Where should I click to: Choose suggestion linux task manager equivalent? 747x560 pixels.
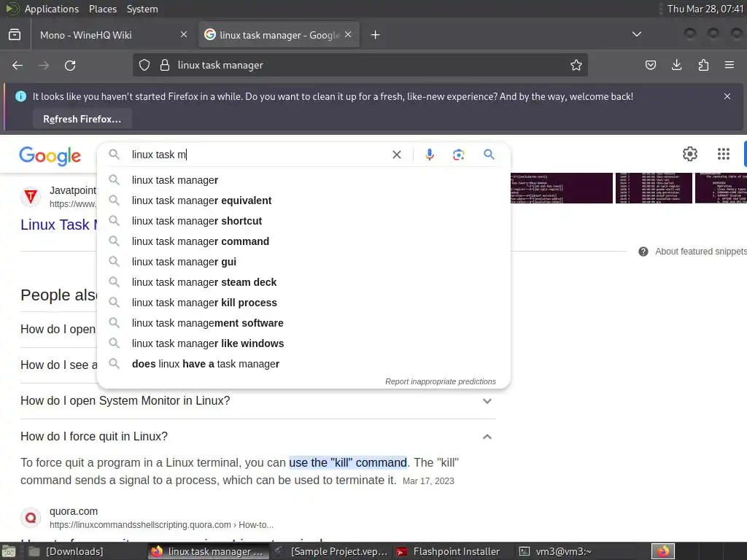[303, 201]
